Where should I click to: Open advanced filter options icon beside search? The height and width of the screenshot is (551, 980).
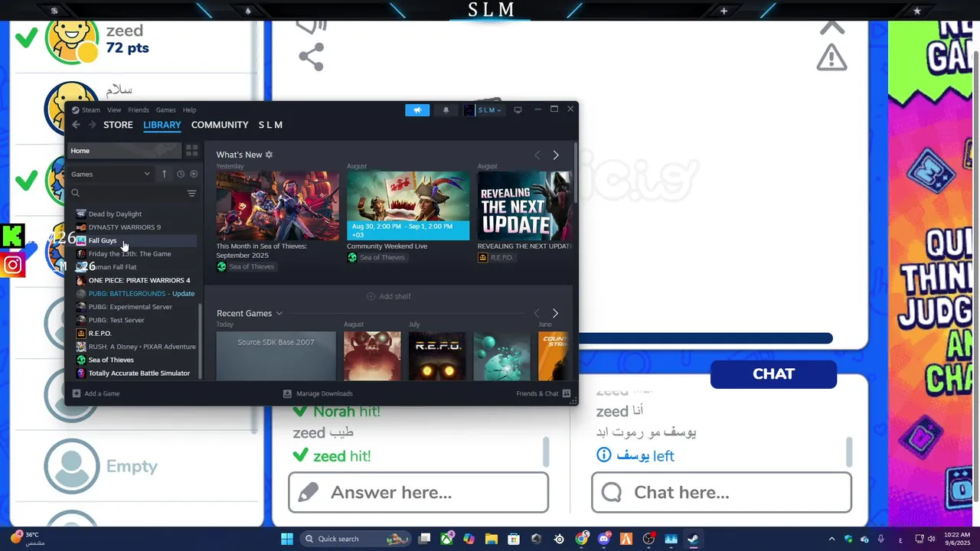pyautogui.click(x=191, y=193)
